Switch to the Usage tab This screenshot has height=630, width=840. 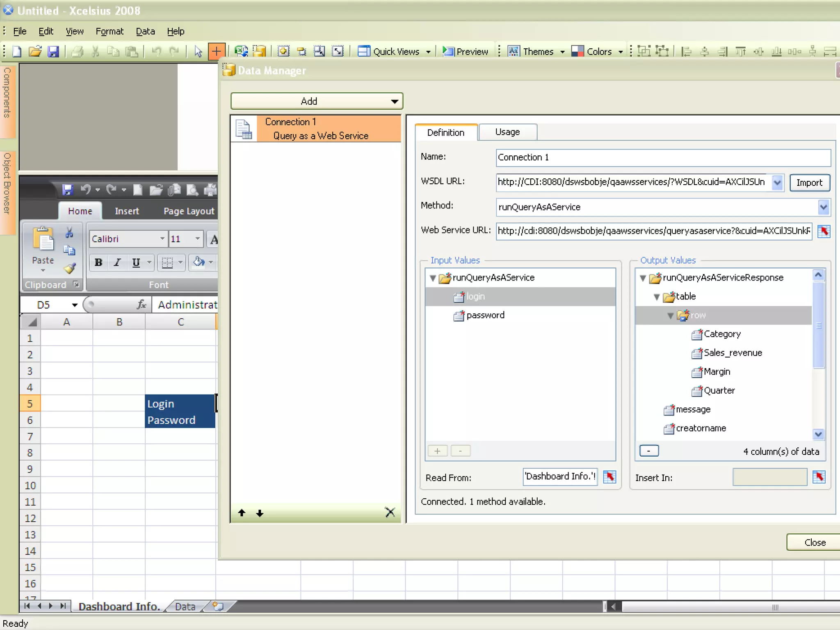tap(507, 132)
